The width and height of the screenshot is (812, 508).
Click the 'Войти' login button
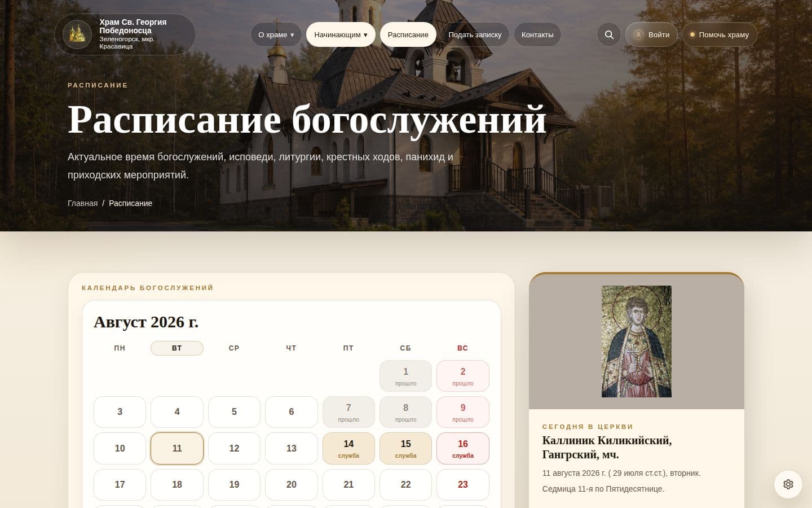coord(651,34)
